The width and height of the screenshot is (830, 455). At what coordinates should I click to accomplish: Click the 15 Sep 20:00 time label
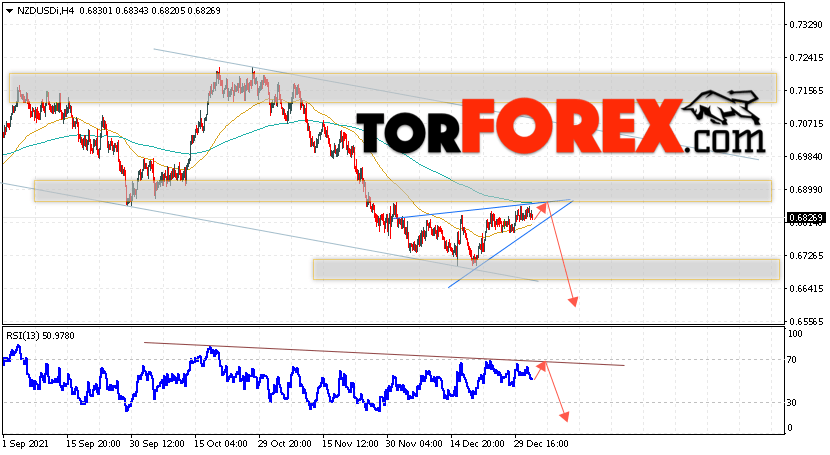click(93, 443)
